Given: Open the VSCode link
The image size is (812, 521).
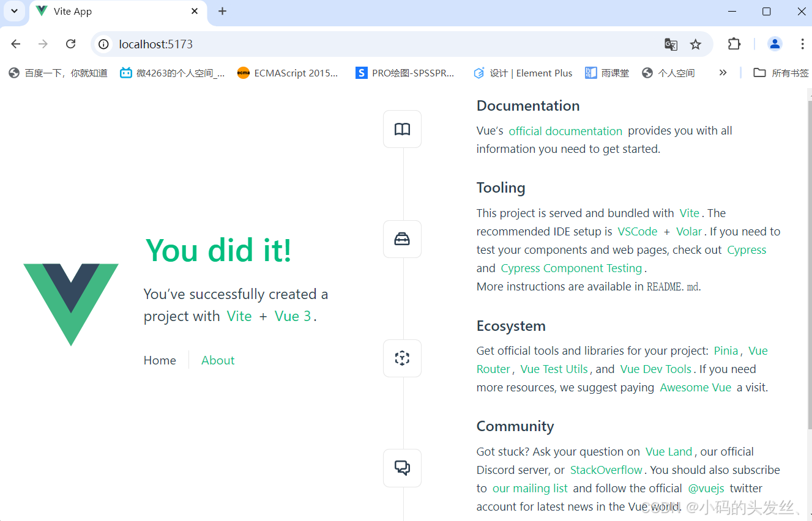Looking at the screenshot, I should click(638, 232).
